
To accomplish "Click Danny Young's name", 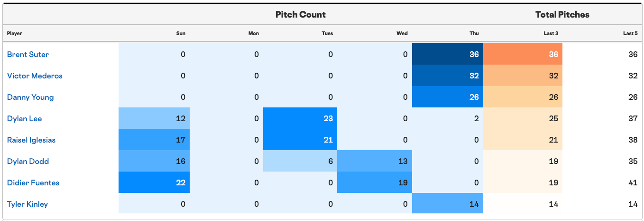I will 30,97.
